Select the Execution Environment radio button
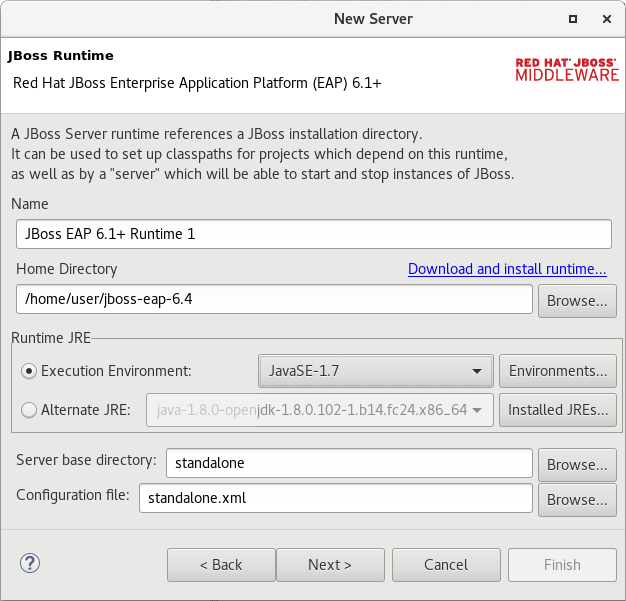 (x=29, y=371)
